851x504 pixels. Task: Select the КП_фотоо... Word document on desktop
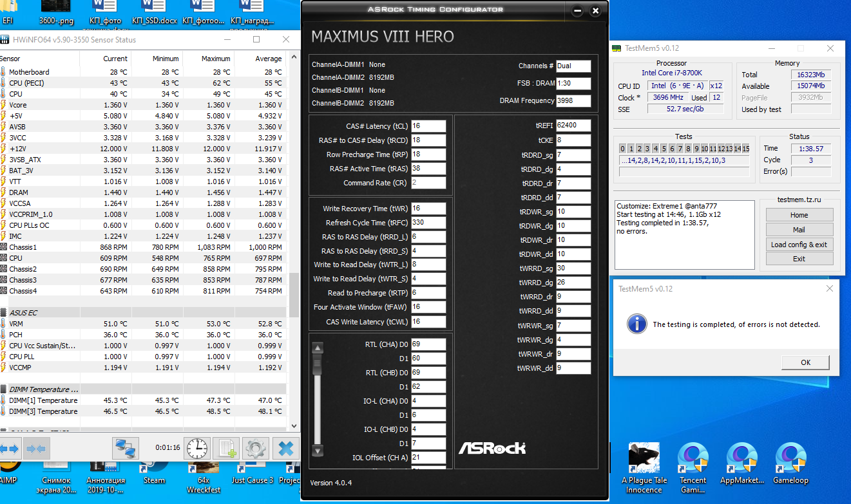pyautogui.click(x=204, y=13)
